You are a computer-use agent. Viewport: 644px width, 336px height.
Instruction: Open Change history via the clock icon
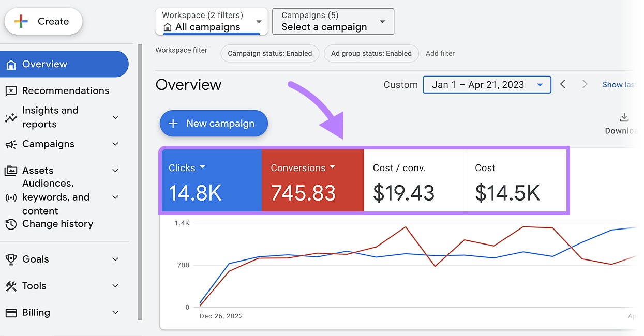point(12,224)
